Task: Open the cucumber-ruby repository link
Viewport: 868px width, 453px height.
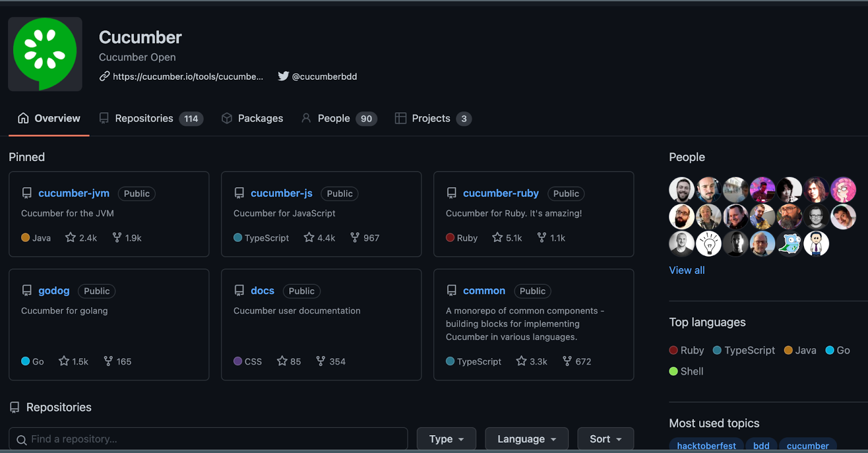Action: pos(501,193)
